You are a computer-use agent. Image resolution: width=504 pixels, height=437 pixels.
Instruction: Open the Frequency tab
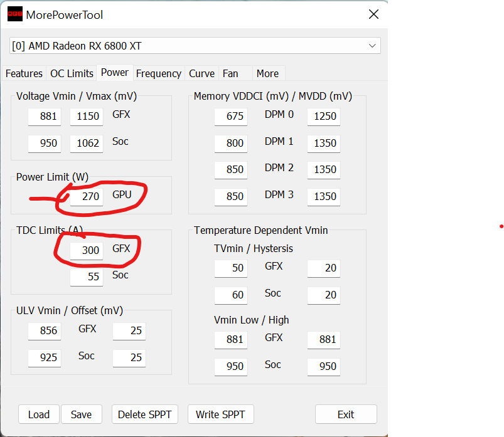pos(159,73)
